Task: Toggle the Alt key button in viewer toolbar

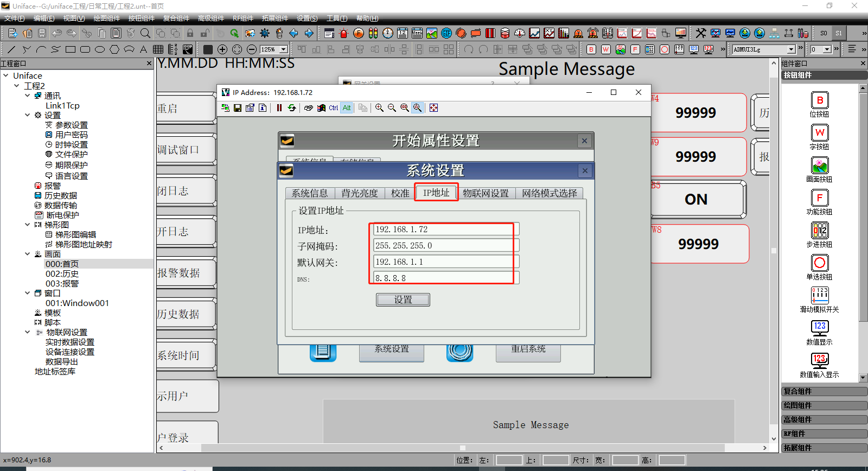Action: point(347,108)
